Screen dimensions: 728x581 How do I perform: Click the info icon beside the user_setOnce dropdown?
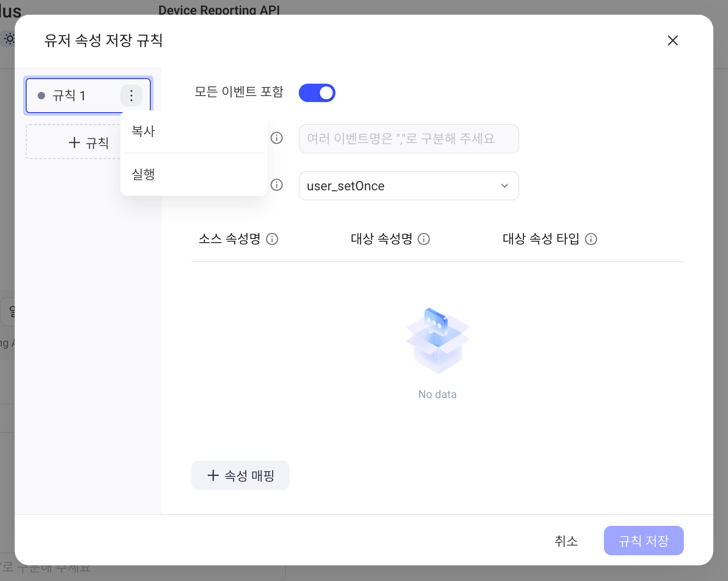click(277, 185)
